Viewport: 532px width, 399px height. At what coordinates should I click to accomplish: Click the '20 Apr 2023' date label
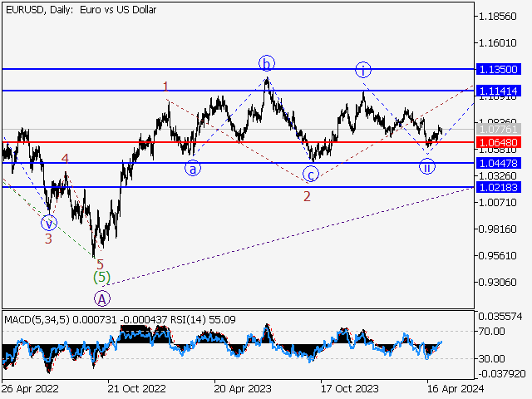pyautogui.click(x=243, y=388)
